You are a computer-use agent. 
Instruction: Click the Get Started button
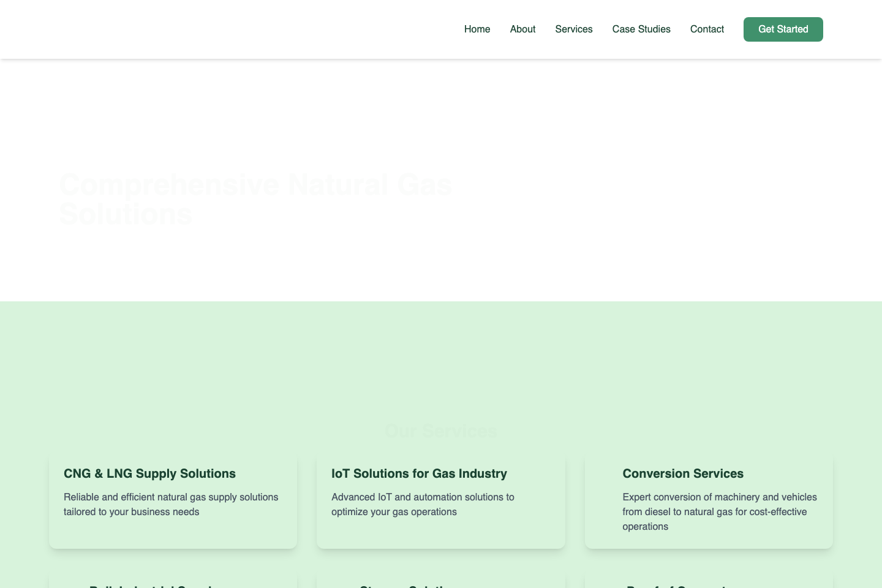click(x=783, y=29)
